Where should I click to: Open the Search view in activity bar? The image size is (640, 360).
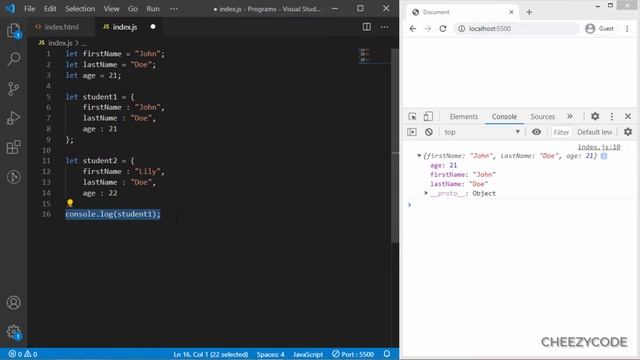tap(13, 59)
